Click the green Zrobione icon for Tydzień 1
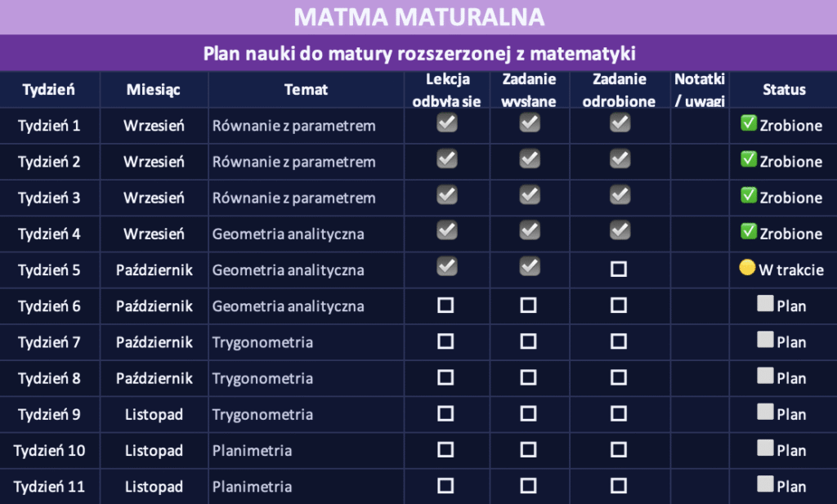The image size is (837, 504). tap(748, 123)
